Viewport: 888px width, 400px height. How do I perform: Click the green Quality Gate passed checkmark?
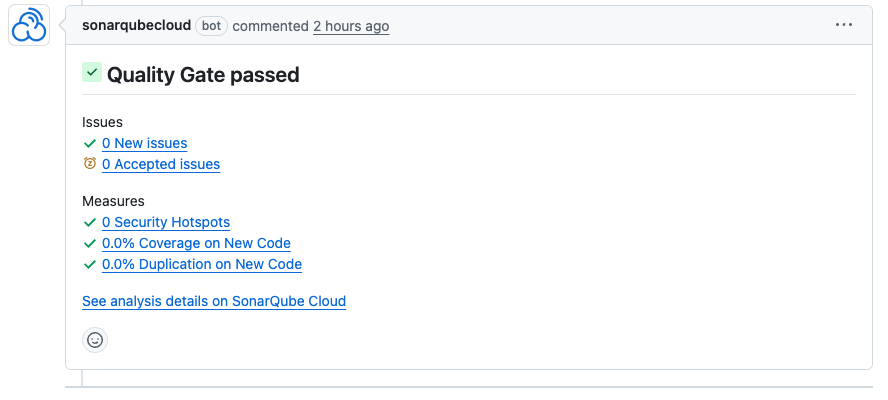(x=92, y=73)
